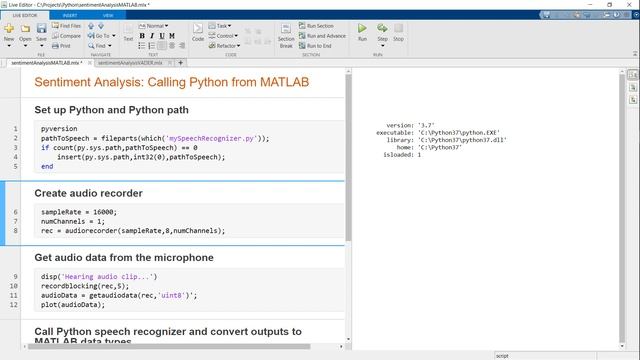Viewport: 640px width, 360px height.
Task: Click the navigate back arrow icon
Action: (x=91, y=26)
